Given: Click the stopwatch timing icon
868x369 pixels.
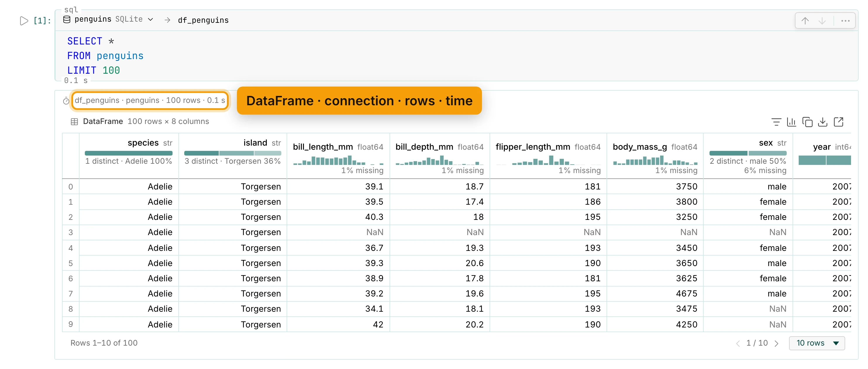Looking at the screenshot, I should (66, 101).
